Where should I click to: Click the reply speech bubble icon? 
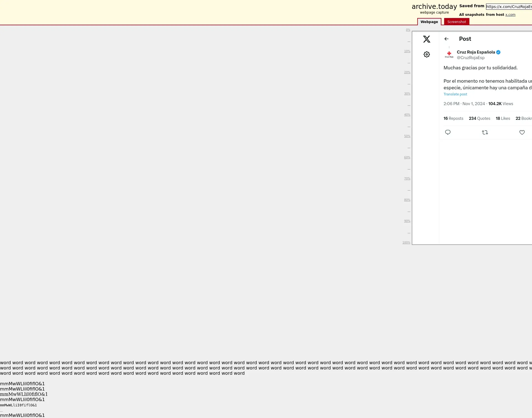(x=448, y=132)
